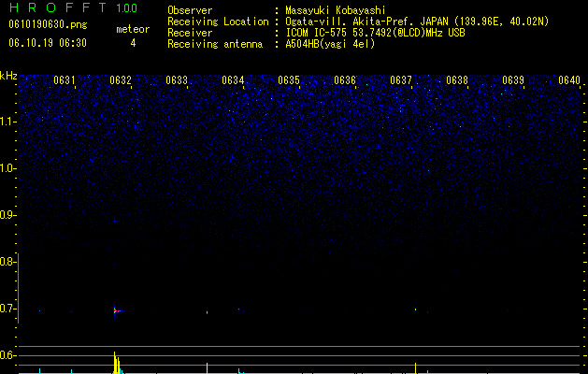Screen dimensions: 588x374
Task: Click the tall yellow signal peak at 0632
Action: [115, 363]
